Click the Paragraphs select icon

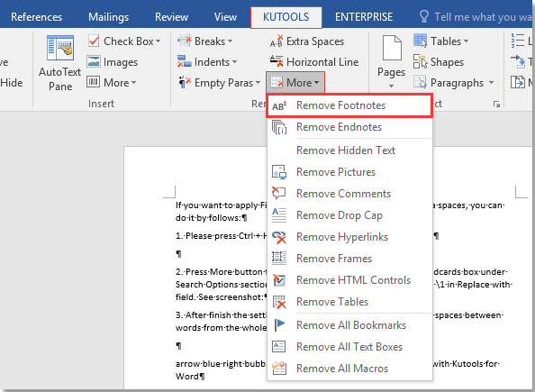[x=420, y=82]
